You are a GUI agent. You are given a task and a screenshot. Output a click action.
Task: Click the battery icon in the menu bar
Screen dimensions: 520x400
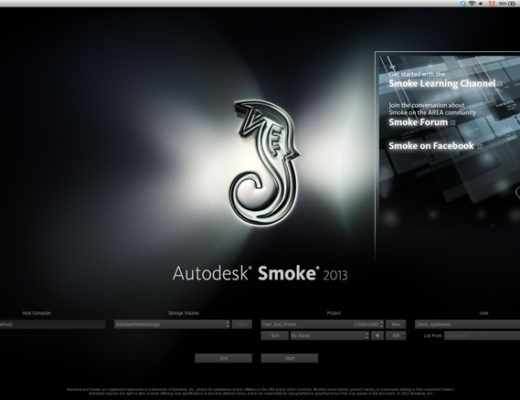tap(511, 3)
